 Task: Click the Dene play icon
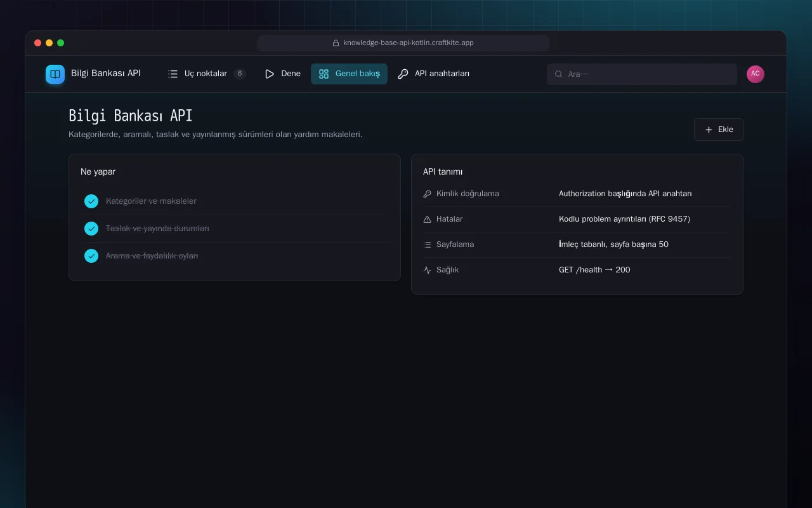click(270, 74)
